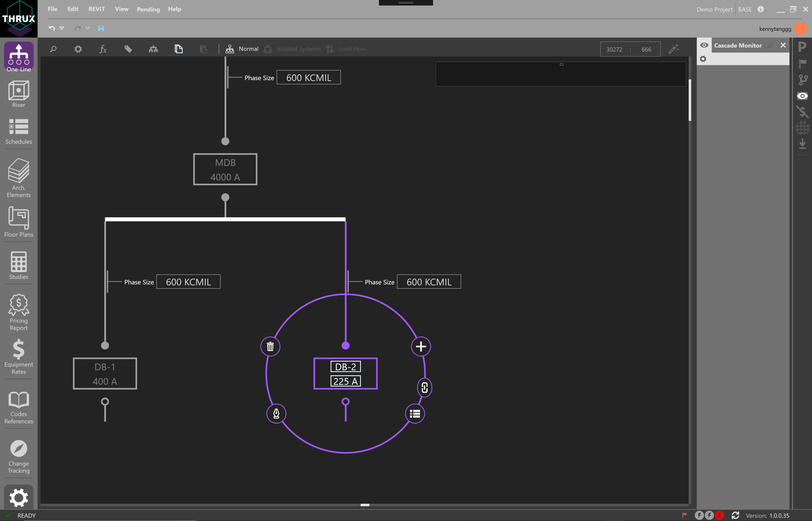
Task: Open the fx formula tool
Action: [103, 49]
